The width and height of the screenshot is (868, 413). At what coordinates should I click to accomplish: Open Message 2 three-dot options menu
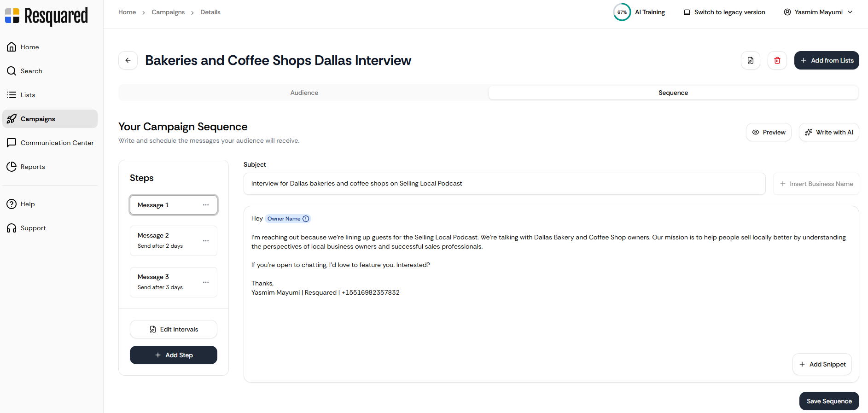tap(206, 241)
